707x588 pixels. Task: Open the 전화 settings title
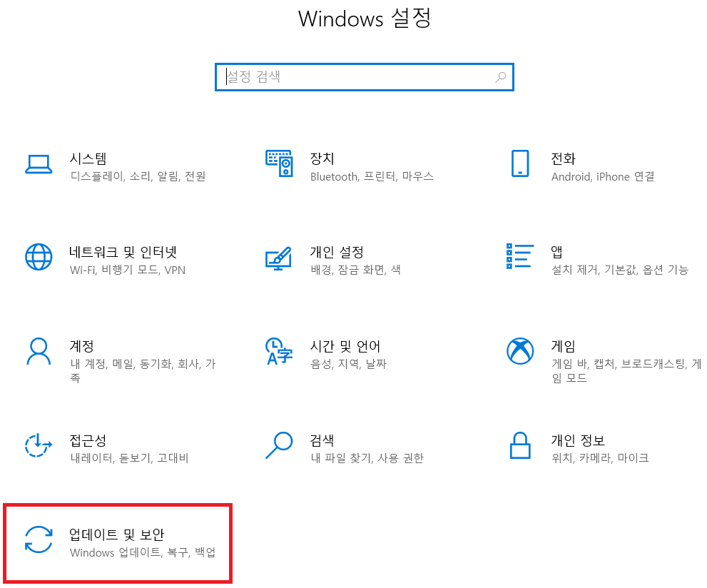click(x=563, y=158)
